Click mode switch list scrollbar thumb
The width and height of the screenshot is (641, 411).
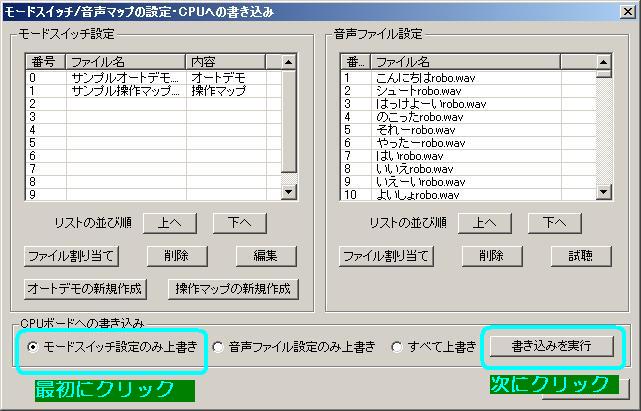coord(289,121)
